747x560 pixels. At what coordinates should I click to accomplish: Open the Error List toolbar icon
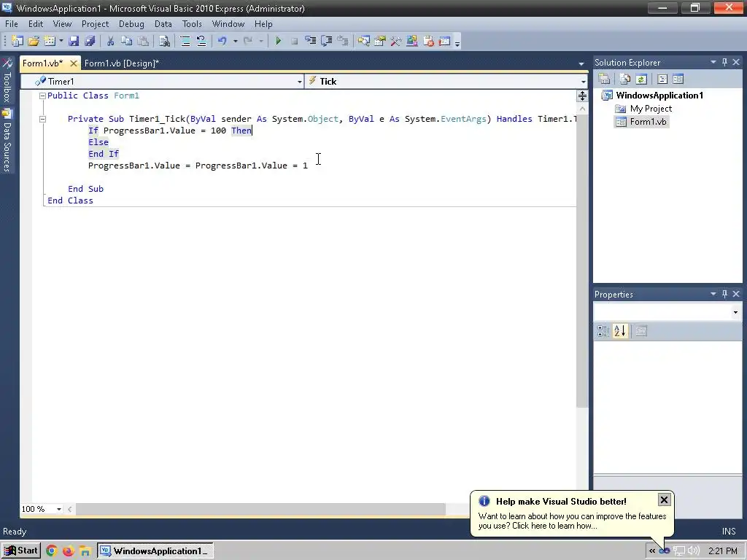pos(428,42)
